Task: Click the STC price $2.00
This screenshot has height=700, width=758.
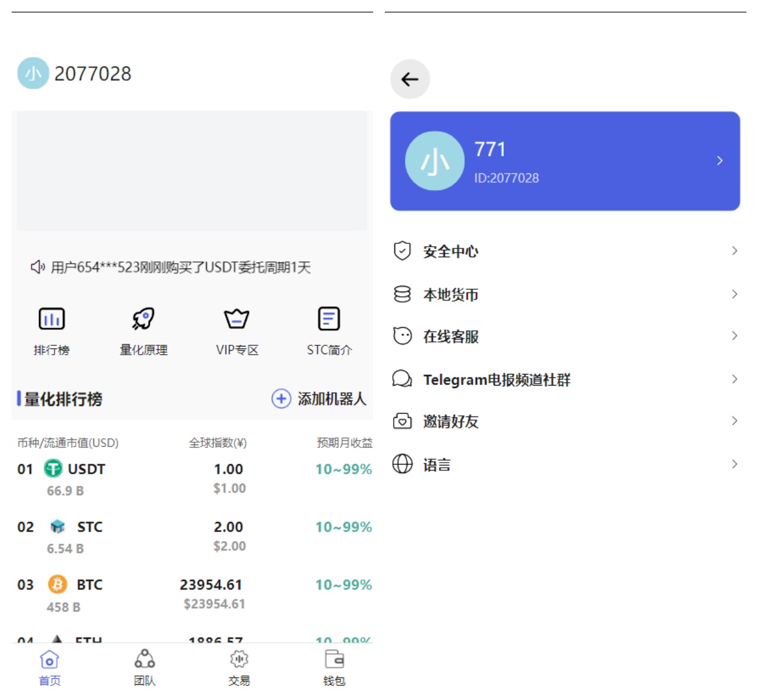Action: (229, 546)
